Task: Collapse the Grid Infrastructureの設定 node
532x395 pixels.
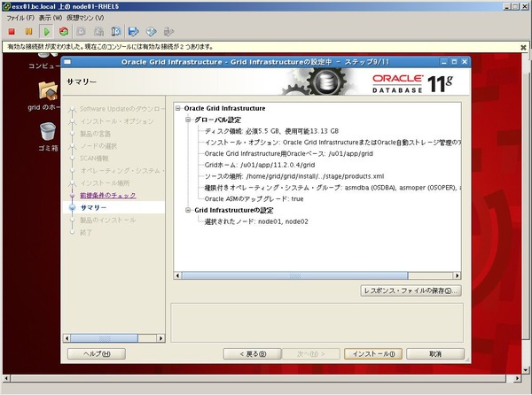Action: [188, 210]
